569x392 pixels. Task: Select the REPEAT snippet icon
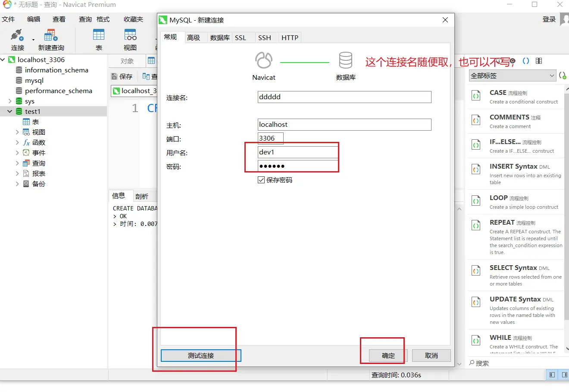click(476, 226)
